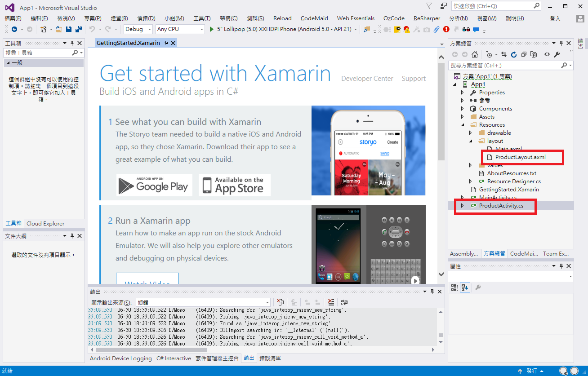Open the CodeMaid menu
This screenshot has width=588, height=376.
pyautogui.click(x=314, y=18)
